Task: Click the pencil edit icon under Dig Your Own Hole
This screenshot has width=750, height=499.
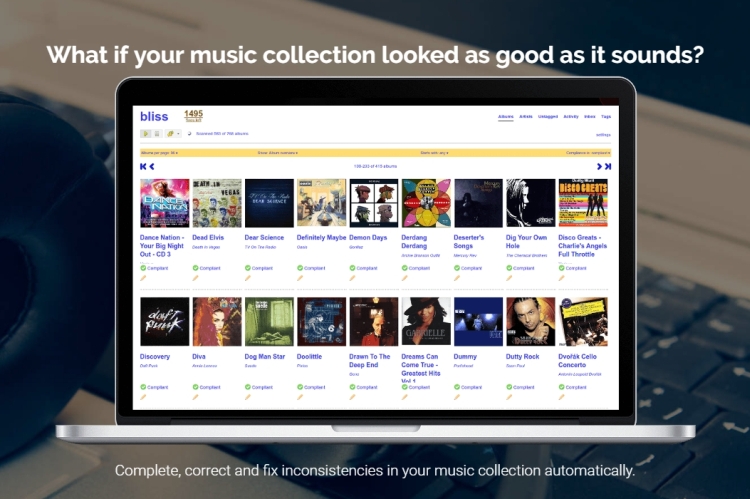Action: point(509,278)
